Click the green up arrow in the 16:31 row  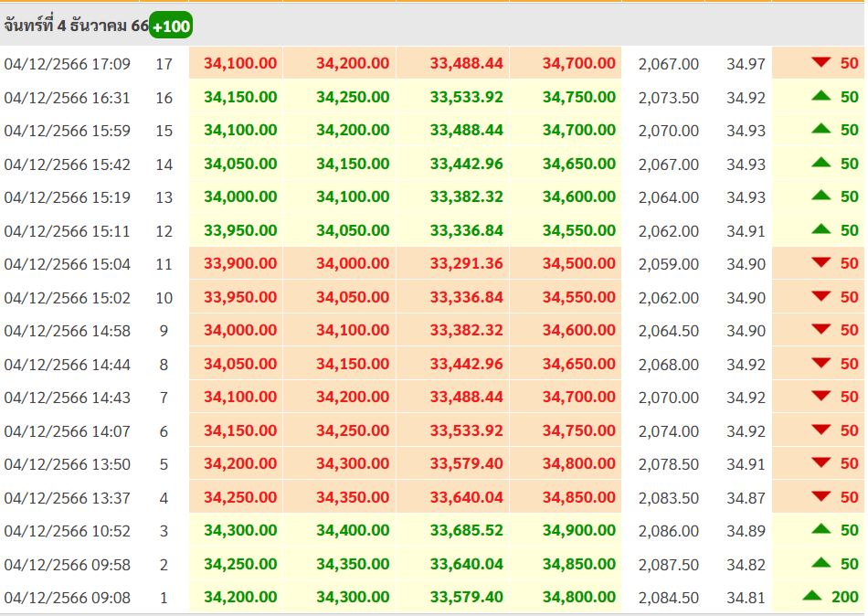click(821, 96)
